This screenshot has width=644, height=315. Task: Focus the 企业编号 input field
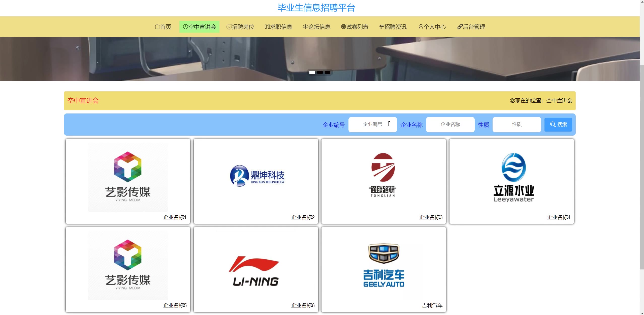[x=372, y=125]
